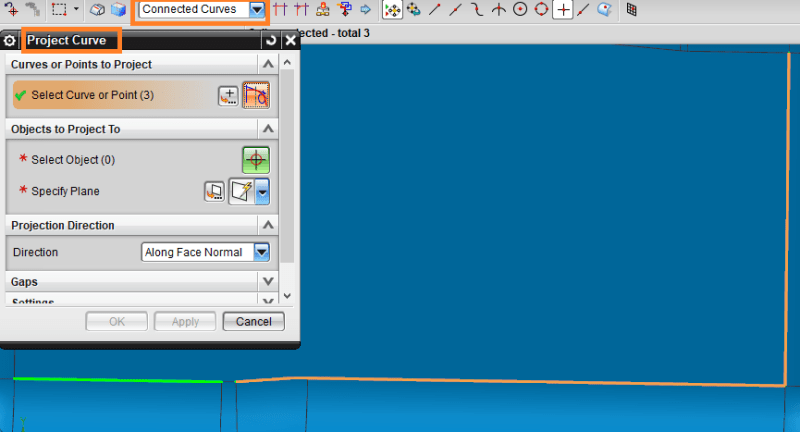Toggle the arc center snap icon
This screenshot has width=800, height=432.
(520, 9)
